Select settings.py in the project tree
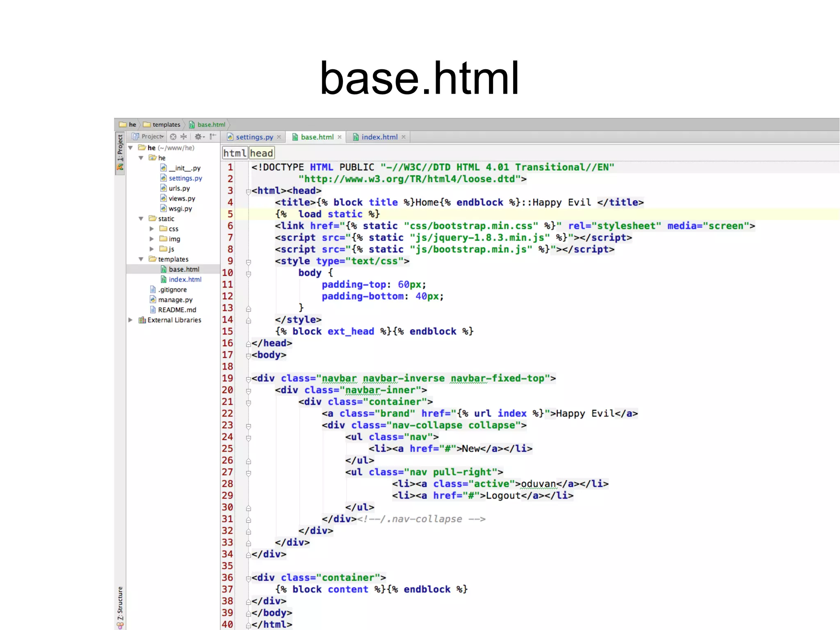This screenshot has width=840, height=630. click(x=185, y=179)
